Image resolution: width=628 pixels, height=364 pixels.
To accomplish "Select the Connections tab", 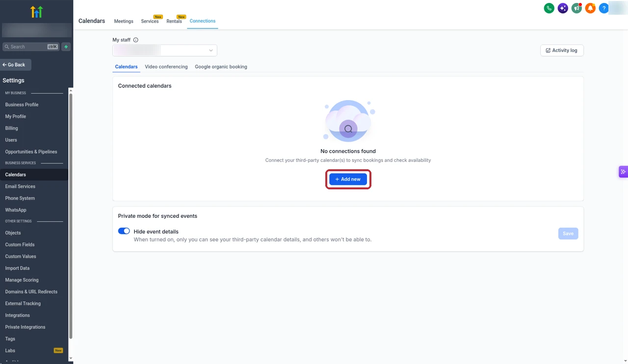I will [x=203, y=21].
